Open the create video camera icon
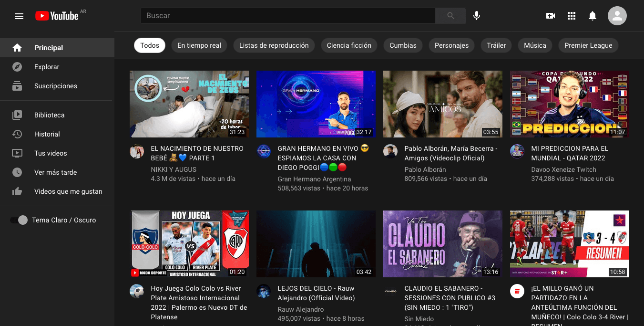The width and height of the screenshot is (644, 326). coord(551,16)
